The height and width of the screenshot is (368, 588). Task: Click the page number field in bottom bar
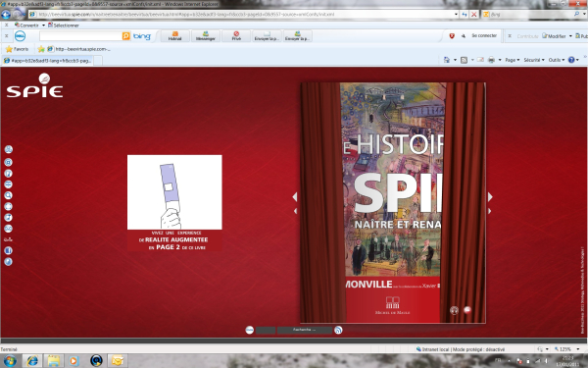pyautogui.click(x=266, y=330)
